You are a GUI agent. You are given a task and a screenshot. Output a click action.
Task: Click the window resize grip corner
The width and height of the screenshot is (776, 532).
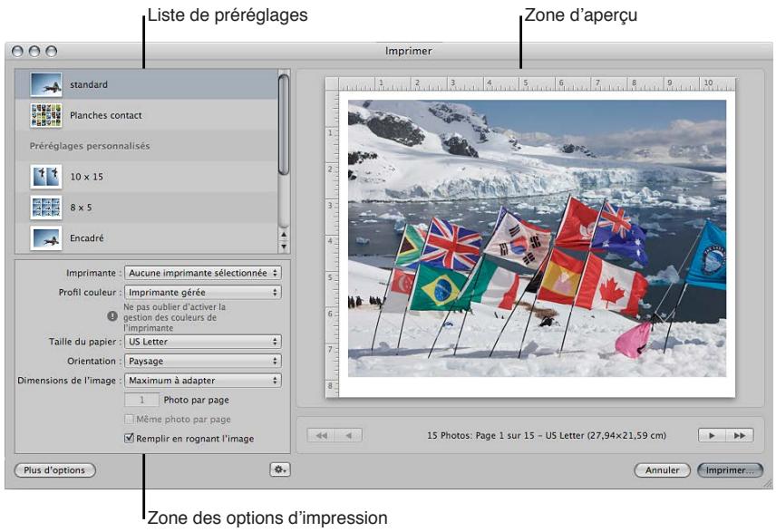point(767,483)
